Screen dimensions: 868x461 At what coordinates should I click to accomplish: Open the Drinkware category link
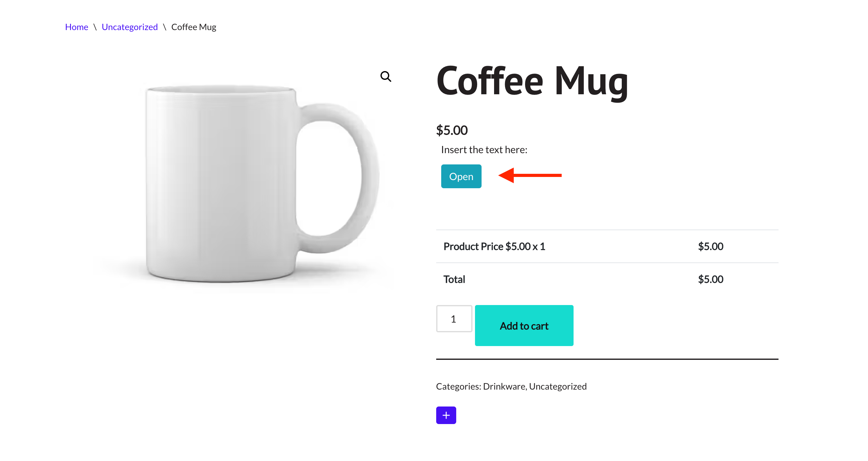click(504, 386)
